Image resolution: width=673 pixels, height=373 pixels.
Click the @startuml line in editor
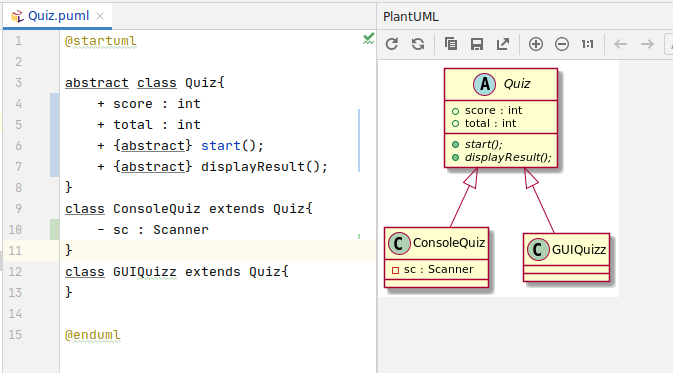point(100,41)
